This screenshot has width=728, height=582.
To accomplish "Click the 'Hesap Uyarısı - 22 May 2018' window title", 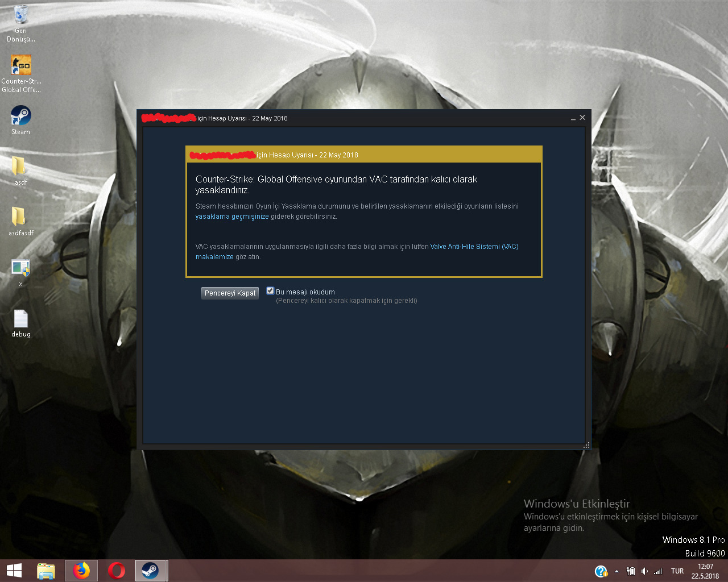I will coord(248,118).
